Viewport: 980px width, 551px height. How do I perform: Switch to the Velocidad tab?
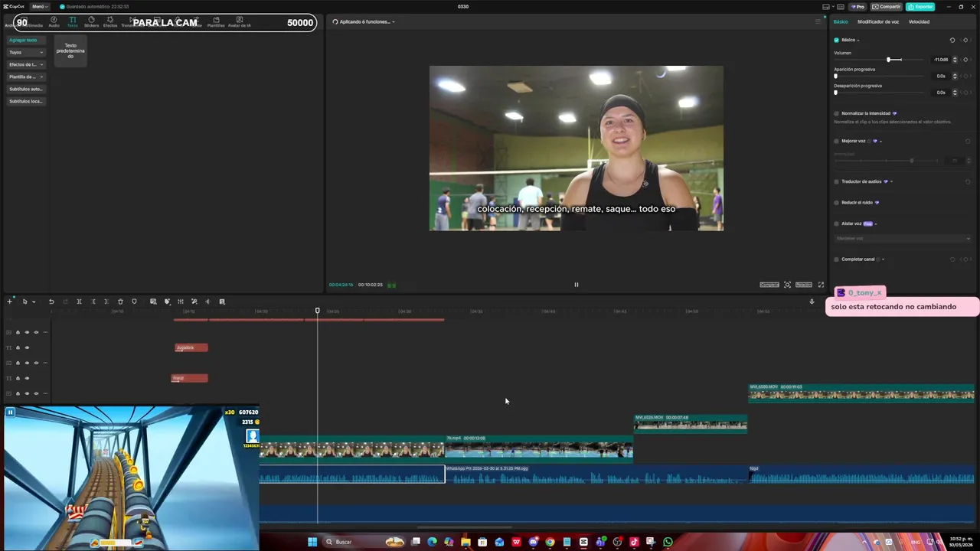click(919, 21)
